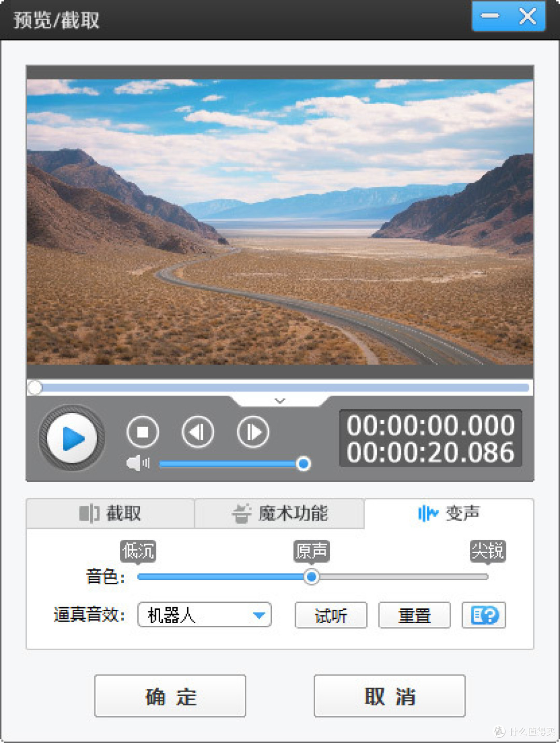This screenshot has height=743, width=560.
Task: Open the 魔术功能 tab
Action: [x=279, y=514]
